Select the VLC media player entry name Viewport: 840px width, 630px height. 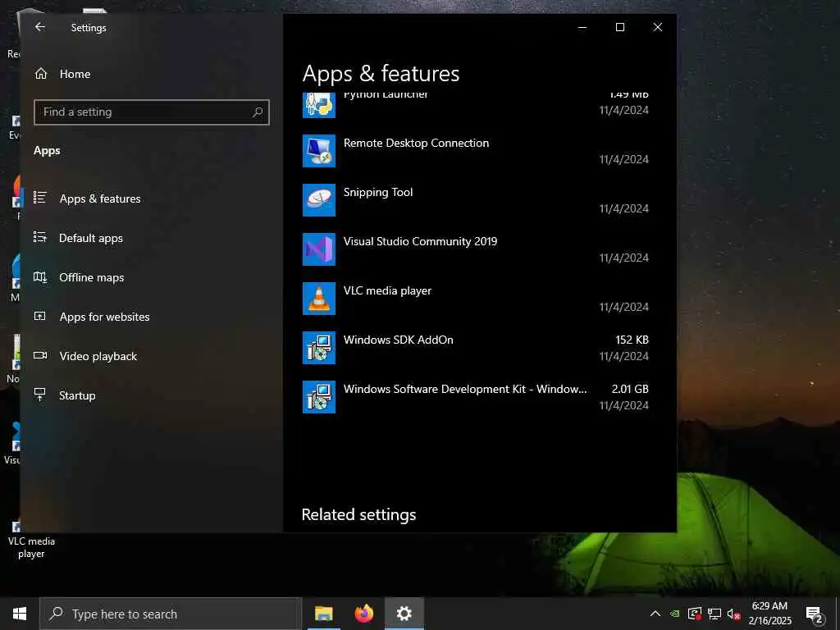pos(387,290)
